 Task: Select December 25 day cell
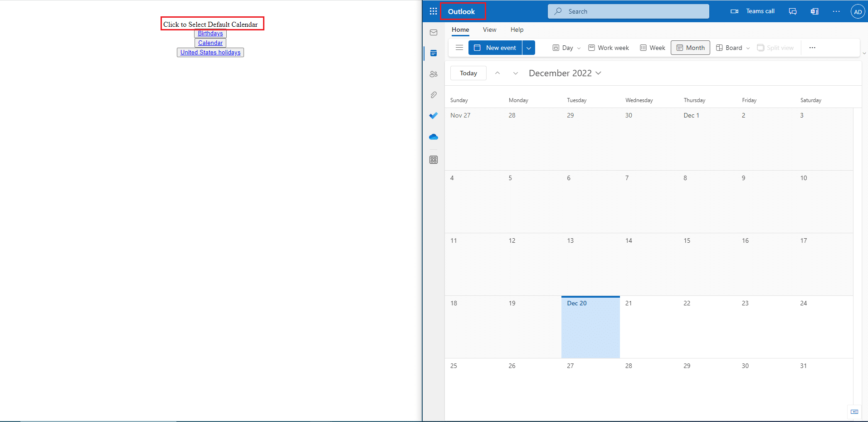tap(474, 389)
